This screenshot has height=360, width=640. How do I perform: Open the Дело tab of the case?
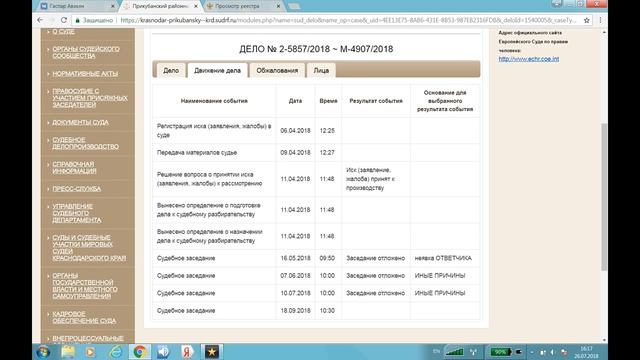(171, 70)
